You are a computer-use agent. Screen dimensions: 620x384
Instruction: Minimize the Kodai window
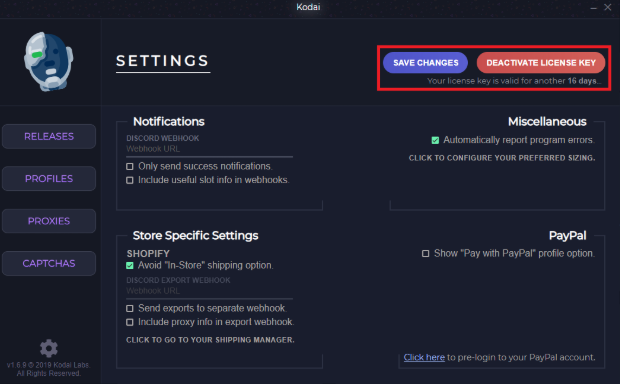[594, 8]
